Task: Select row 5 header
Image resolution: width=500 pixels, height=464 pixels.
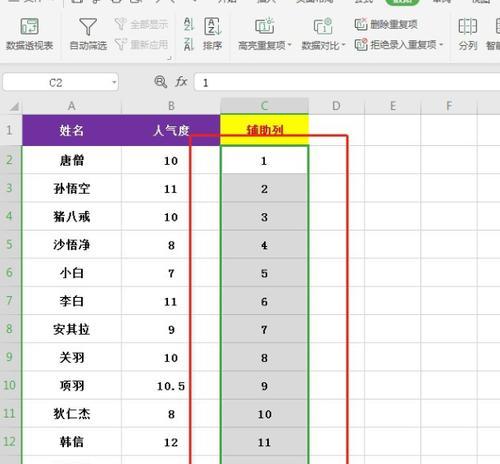Action: click(10, 244)
